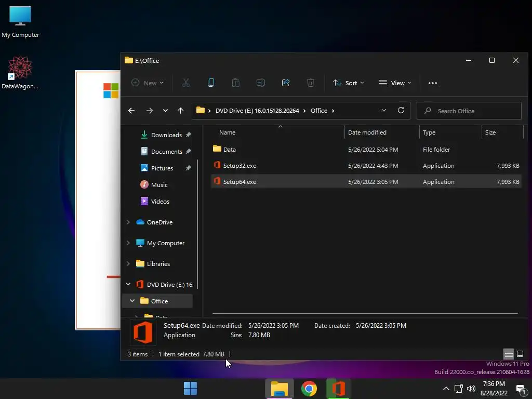Collapse the DVD Drive (E:) node
Screen dimensions: 532x399
pos(128,284)
